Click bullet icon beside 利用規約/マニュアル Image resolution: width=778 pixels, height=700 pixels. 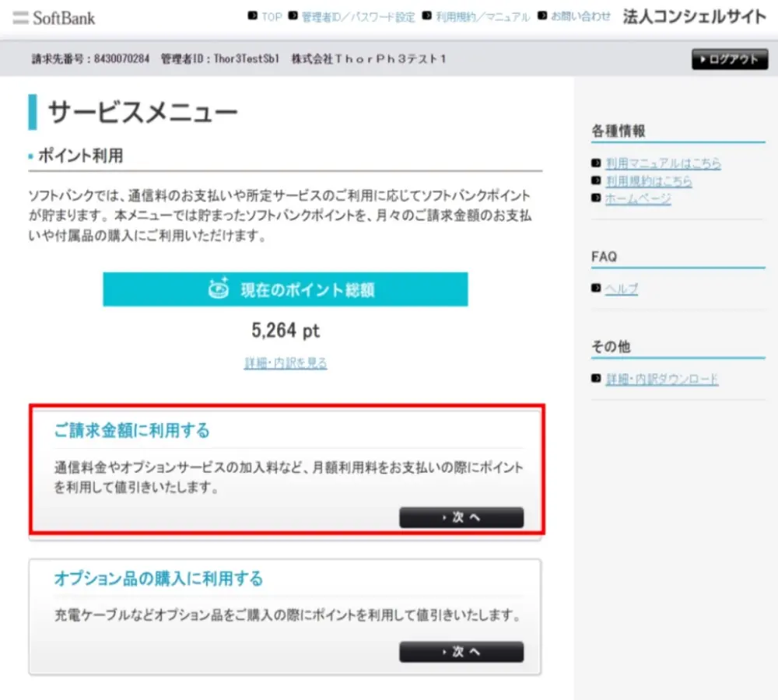(426, 16)
